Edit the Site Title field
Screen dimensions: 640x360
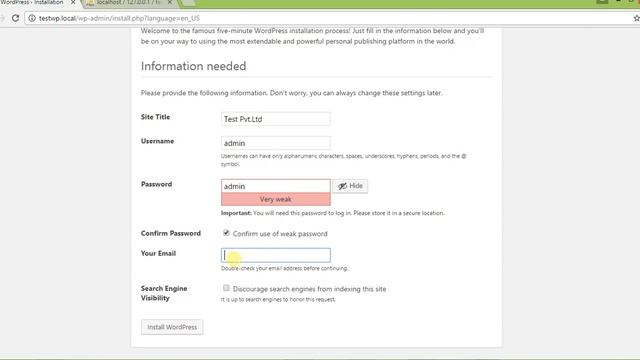[276, 119]
